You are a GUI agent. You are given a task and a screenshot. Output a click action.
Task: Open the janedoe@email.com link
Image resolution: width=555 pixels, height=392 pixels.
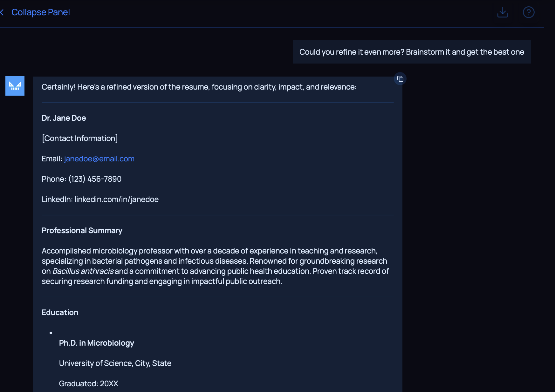pyautogui.click(x=99, y=159)
